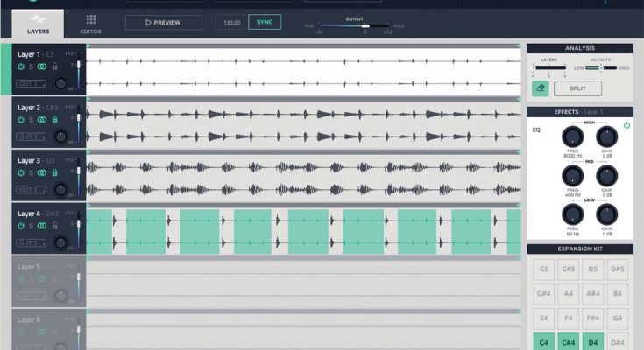This screenshot has width=644, height=350.
Task: Switch to the Editor tab
Action: [91, 23]
